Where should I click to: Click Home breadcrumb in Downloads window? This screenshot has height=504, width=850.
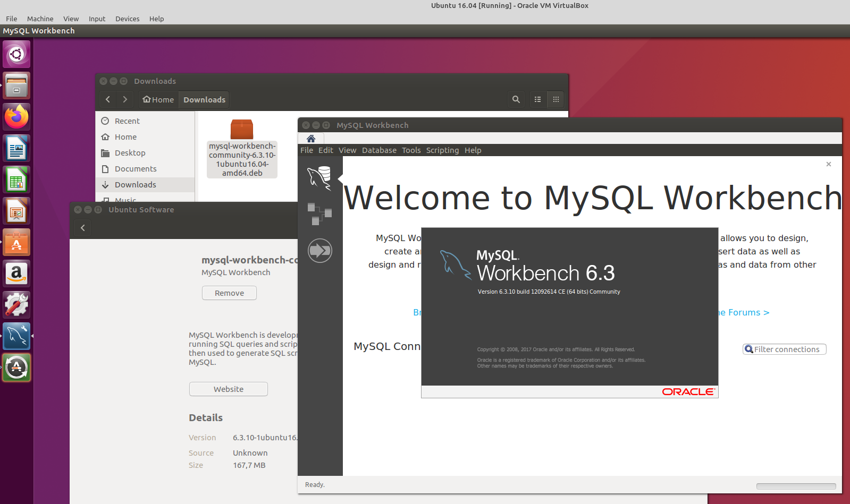(158, 99)
